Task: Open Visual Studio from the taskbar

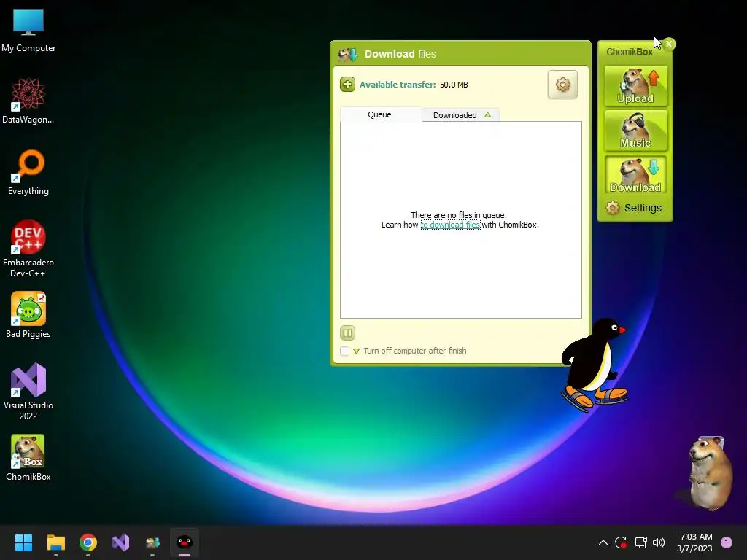Action: [x=120, y=542]
